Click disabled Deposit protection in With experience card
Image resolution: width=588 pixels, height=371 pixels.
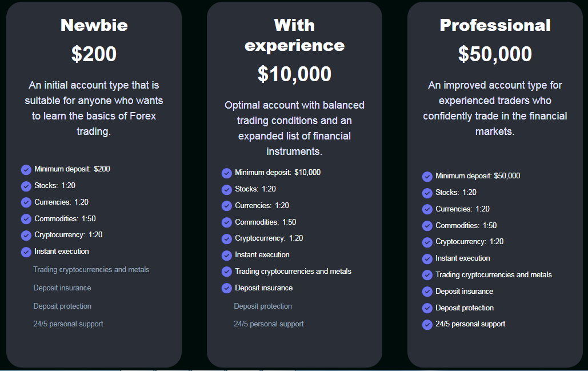[x=263, y=306]
